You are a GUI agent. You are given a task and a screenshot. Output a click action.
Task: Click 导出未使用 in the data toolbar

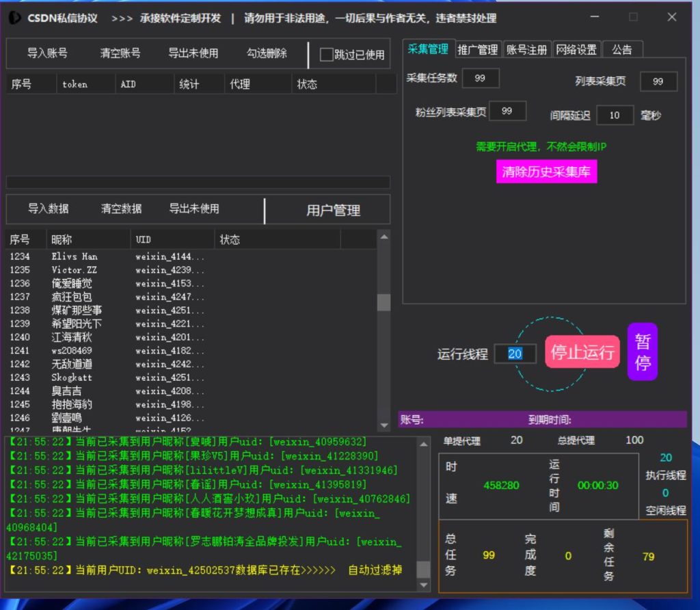[x=194, y=209]
